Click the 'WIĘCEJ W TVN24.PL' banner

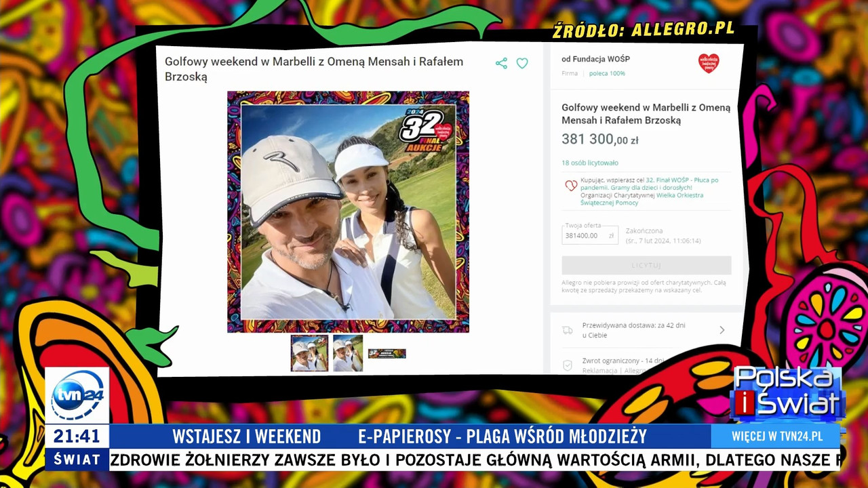(777, 436)
